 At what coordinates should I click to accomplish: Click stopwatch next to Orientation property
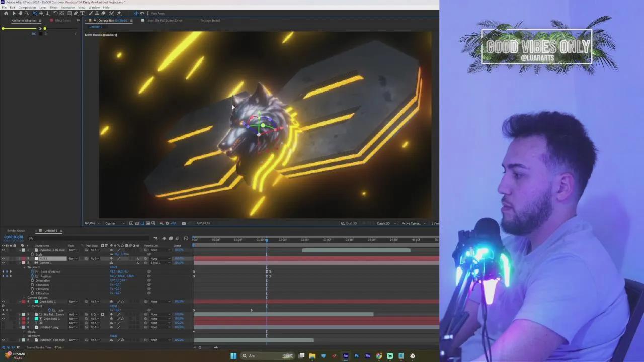(33, 281)
